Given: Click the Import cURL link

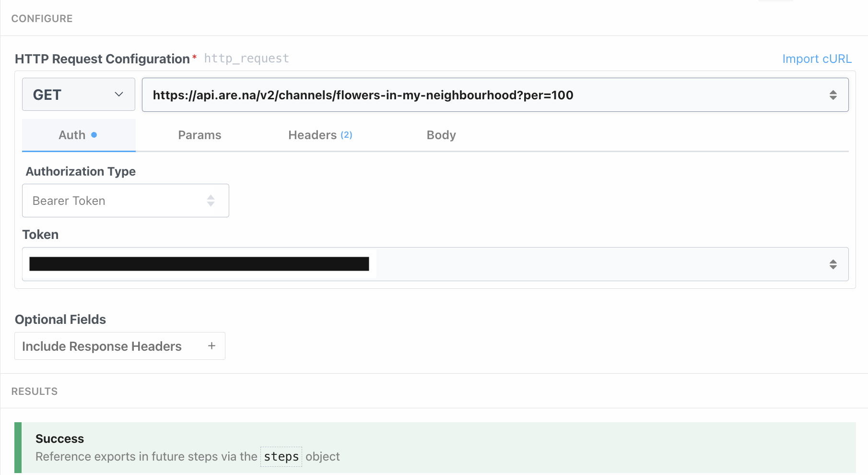Looking at the screenshot, I should click(x=817, y=59).
